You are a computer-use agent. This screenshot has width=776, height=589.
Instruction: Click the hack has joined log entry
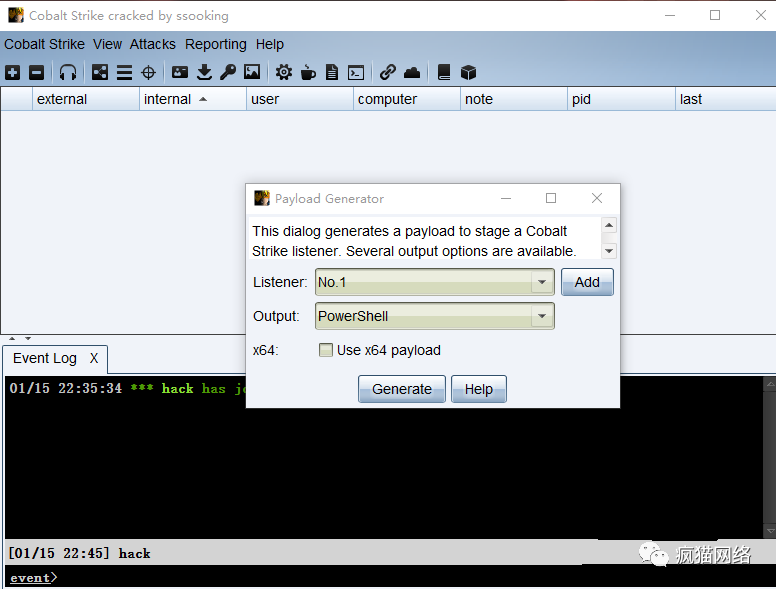pyautogui.click(x=127, y=389)
